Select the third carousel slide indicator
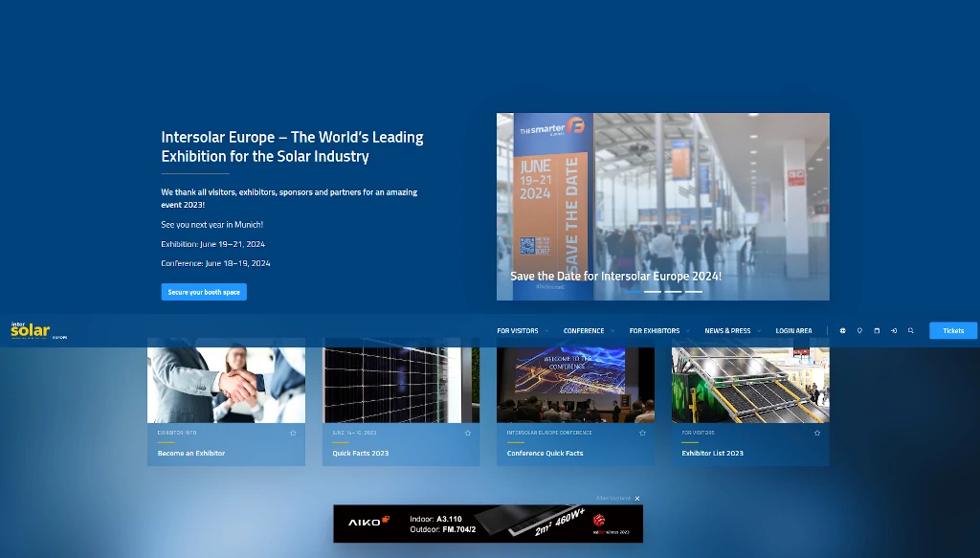The image size is (980, 558). pos(673,292)
